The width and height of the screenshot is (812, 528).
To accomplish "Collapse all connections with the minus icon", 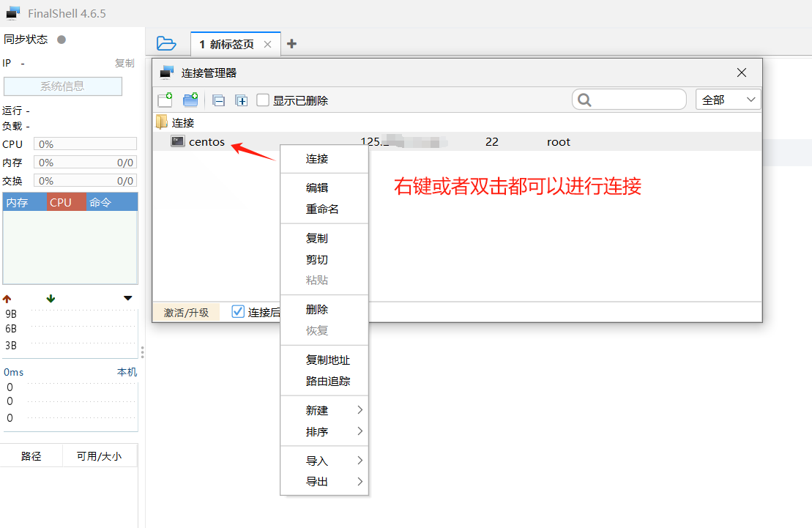I will pyautogui.click(x=219, y=100).
